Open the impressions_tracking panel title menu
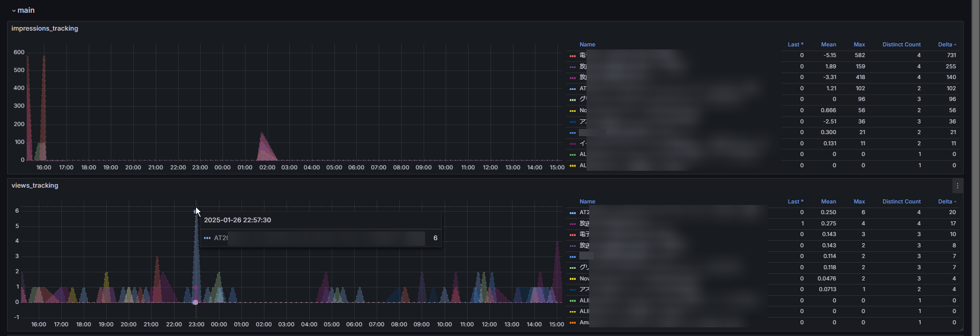 45,29
